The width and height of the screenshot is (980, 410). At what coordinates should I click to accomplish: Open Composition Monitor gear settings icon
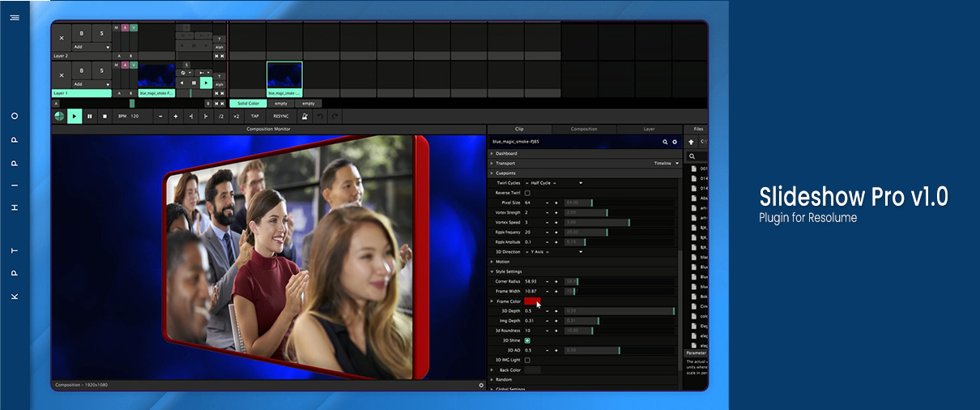[481, 385]
